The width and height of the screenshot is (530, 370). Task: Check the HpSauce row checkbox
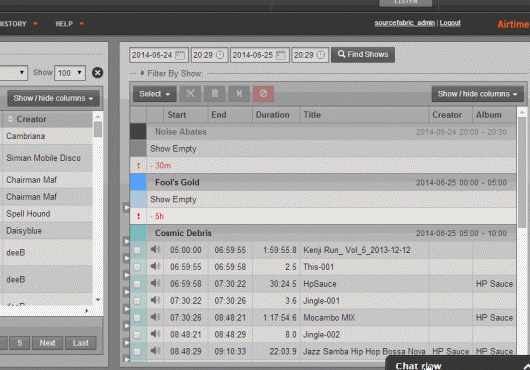137,284
